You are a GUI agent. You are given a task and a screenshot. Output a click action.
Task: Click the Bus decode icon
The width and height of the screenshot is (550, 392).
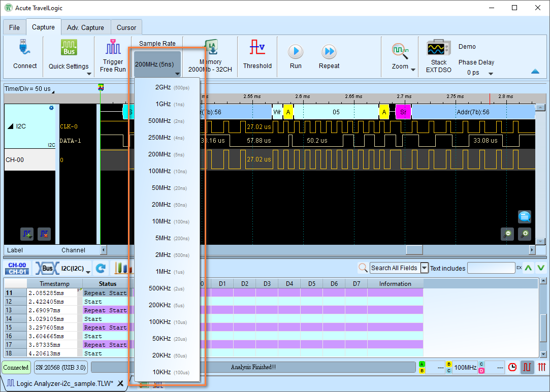coord(47,268)
